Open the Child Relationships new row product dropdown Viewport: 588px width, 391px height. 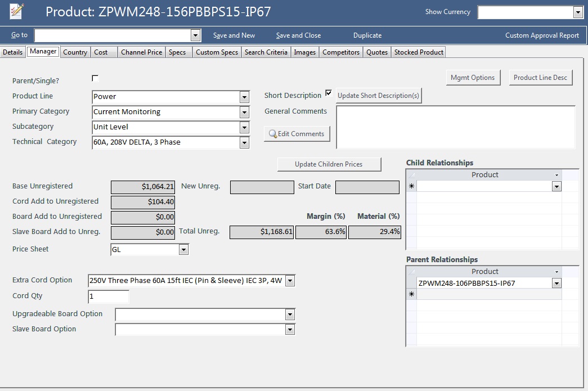[556, 186]
